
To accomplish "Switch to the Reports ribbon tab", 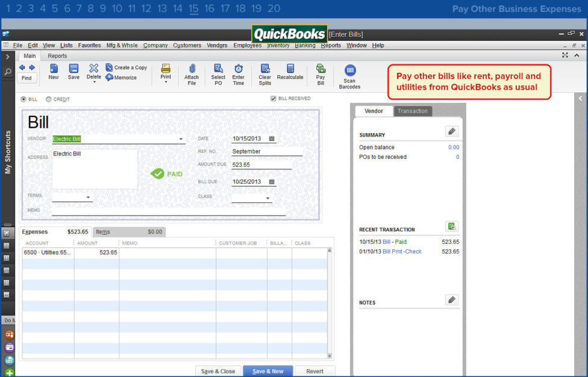I will 57,56.
